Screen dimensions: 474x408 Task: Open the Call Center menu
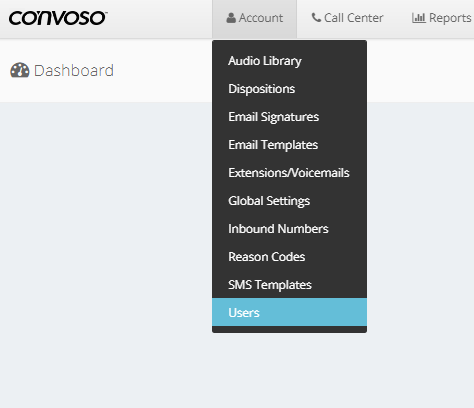[347, 19]
